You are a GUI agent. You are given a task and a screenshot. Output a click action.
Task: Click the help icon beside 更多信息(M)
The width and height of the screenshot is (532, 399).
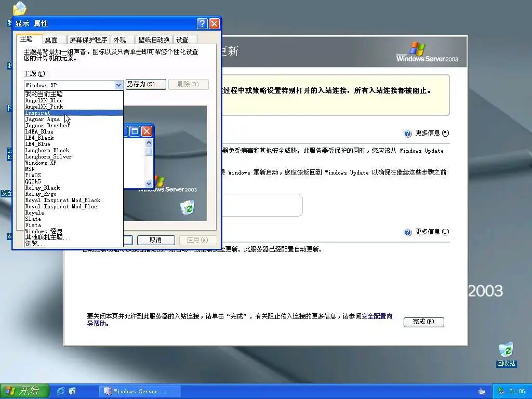[x=408, y=134]
